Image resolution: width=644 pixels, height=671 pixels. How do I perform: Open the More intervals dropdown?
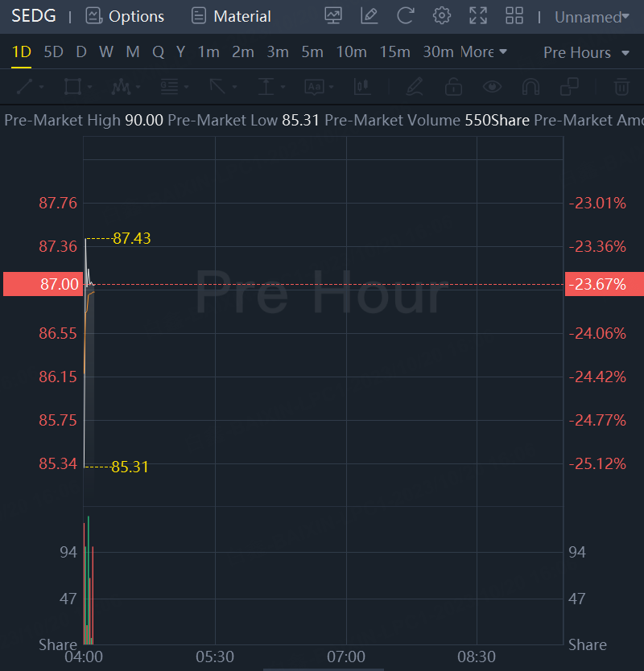click(484, 52)
